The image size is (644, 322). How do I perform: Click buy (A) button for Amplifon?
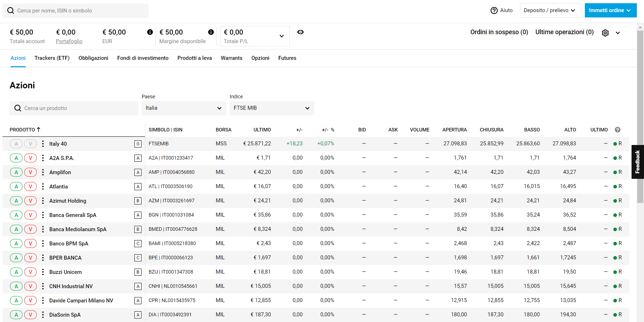(x=16, y=172)
